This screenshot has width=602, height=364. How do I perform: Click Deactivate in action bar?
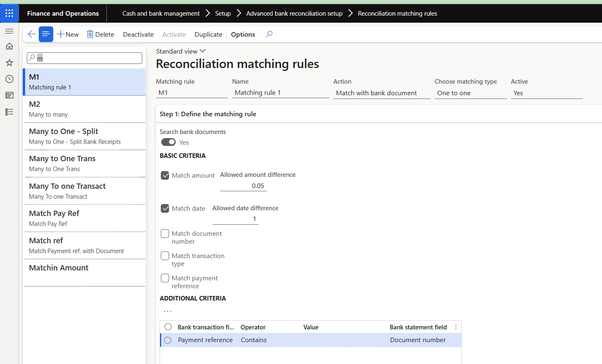coord(138,34)
